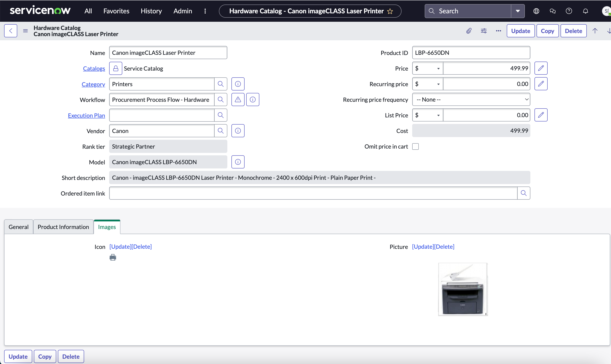Edit List Price with the pencil icon
The width and height of the screenshot is (611, 364).
click(x=541, y=115)
